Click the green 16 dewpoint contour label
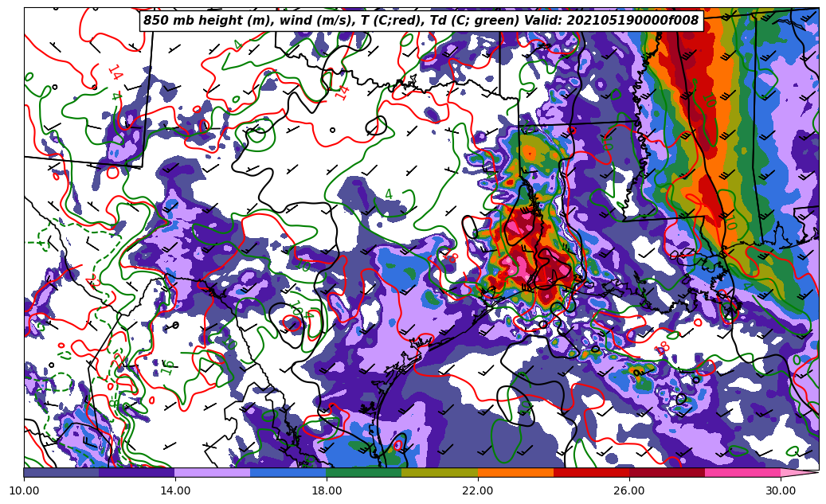The height and width of the screenshot is (504, 826). tap(167, 367)
